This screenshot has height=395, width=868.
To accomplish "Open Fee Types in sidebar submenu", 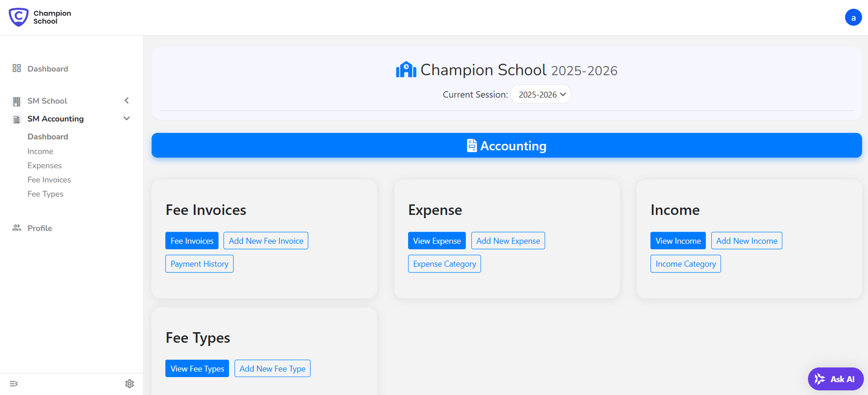I will [x=46, y=194].
